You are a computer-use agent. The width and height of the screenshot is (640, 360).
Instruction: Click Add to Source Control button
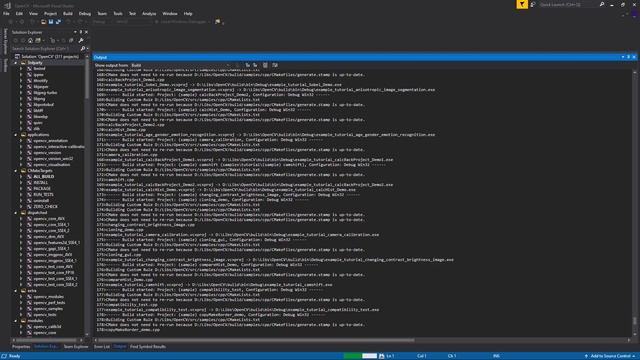[610, 356]
